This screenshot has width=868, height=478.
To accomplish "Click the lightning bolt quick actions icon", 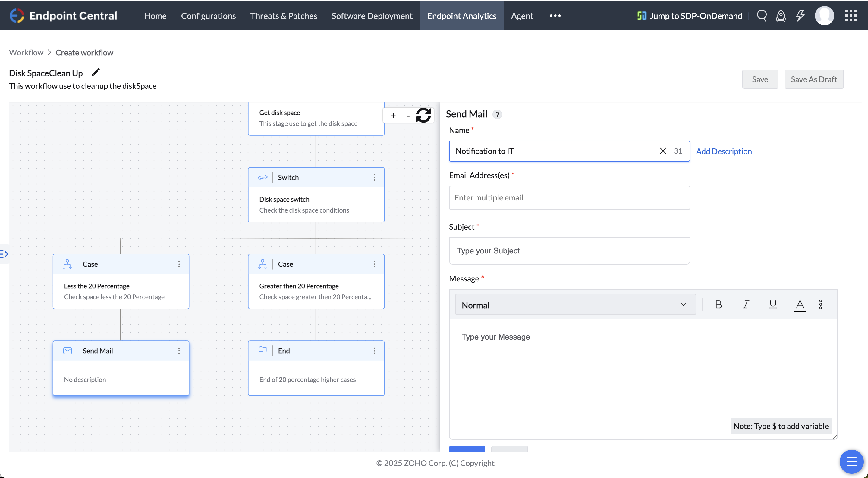I will (800, 15).
